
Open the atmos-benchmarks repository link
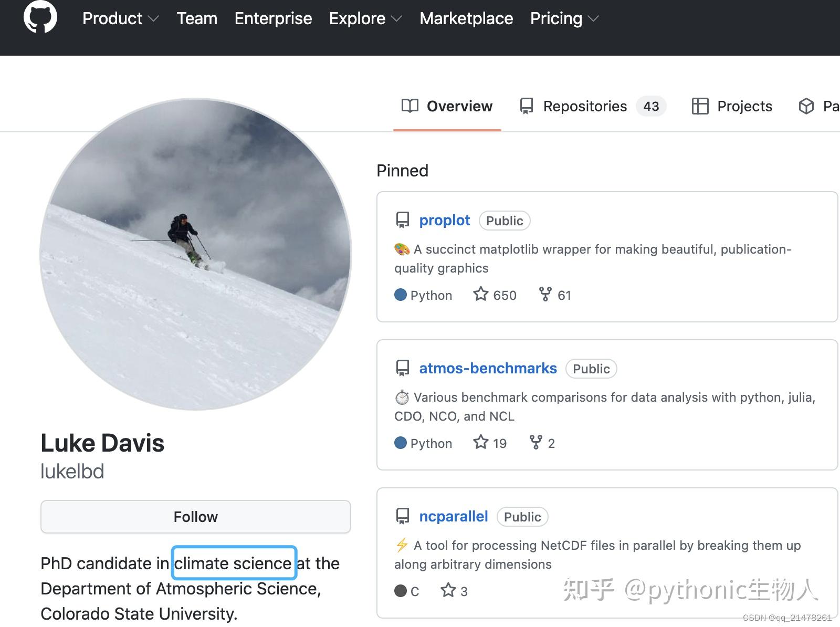point(488,368)
